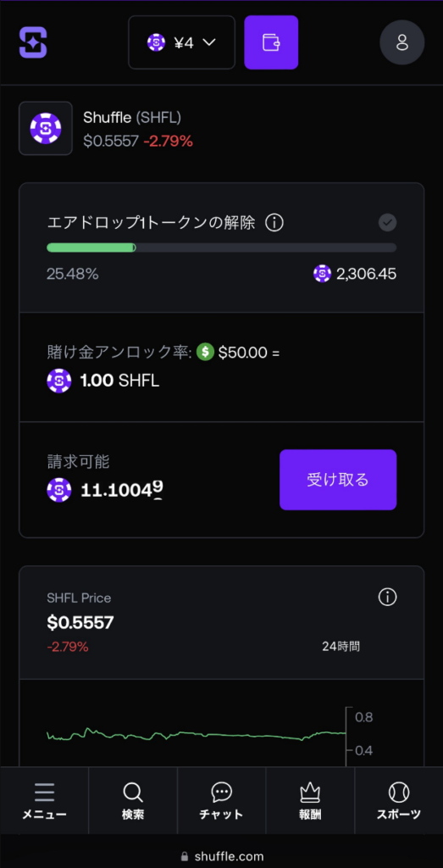Click the info icon beside SHFL Price
Viewport: 443px width, 868px height.
tap(388, 598)
